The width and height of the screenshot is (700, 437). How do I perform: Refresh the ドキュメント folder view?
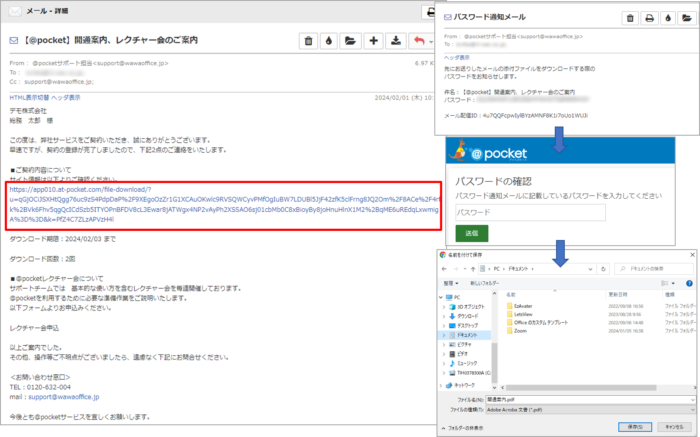click(604, 269)
